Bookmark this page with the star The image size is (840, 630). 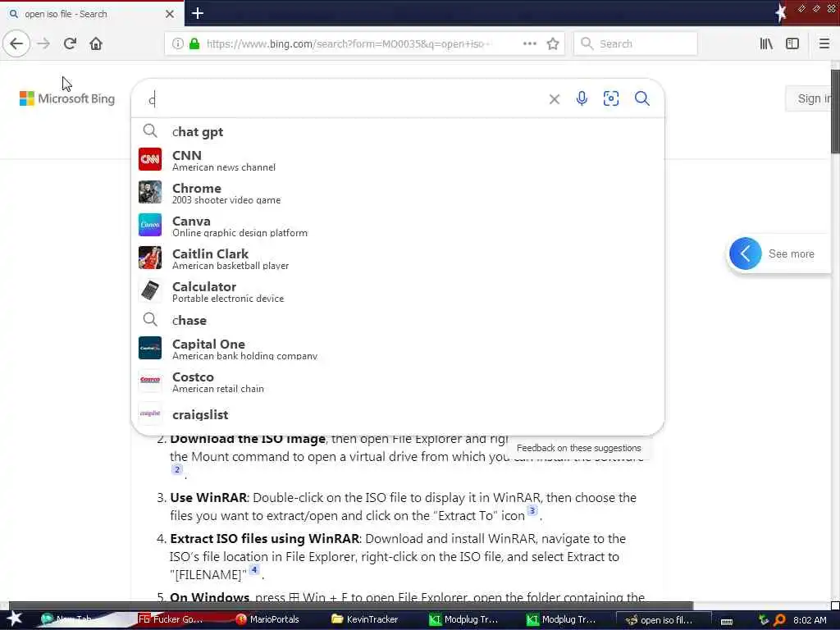click(x=553, y=44)
